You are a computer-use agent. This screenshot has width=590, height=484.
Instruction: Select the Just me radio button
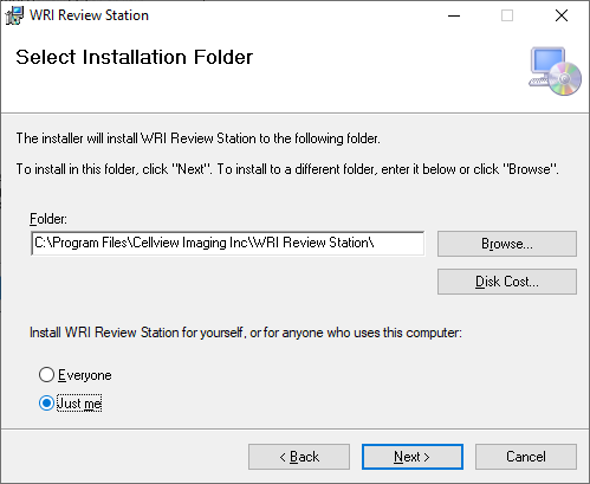[x=47, y=403]
